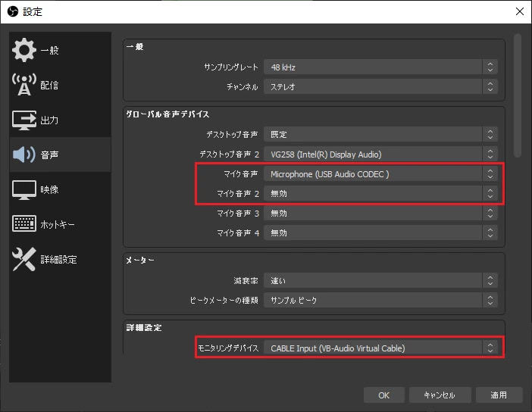Click the arrows on マイク音声 4 combo box

point(490,233)
